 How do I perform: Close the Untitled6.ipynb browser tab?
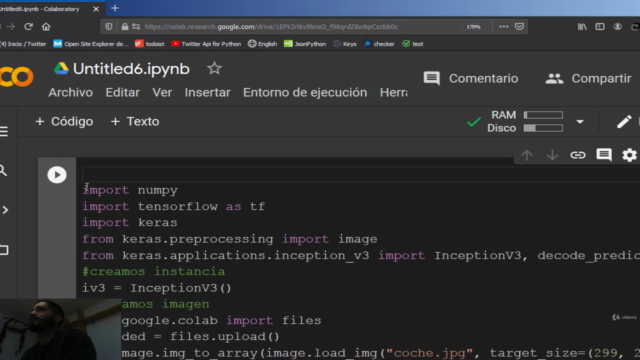(x=96, y=9)
